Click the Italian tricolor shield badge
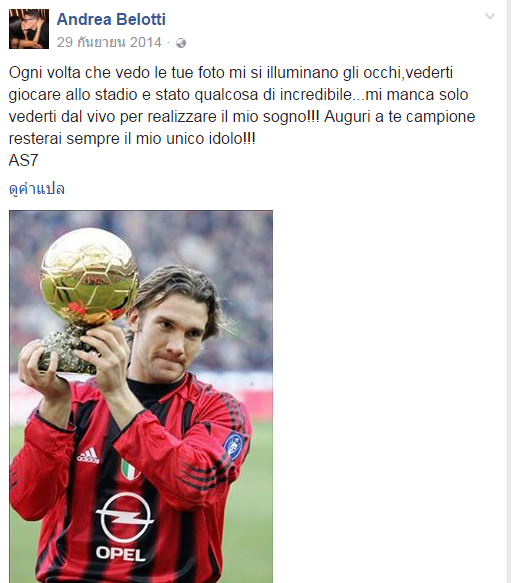 (130, 469)
